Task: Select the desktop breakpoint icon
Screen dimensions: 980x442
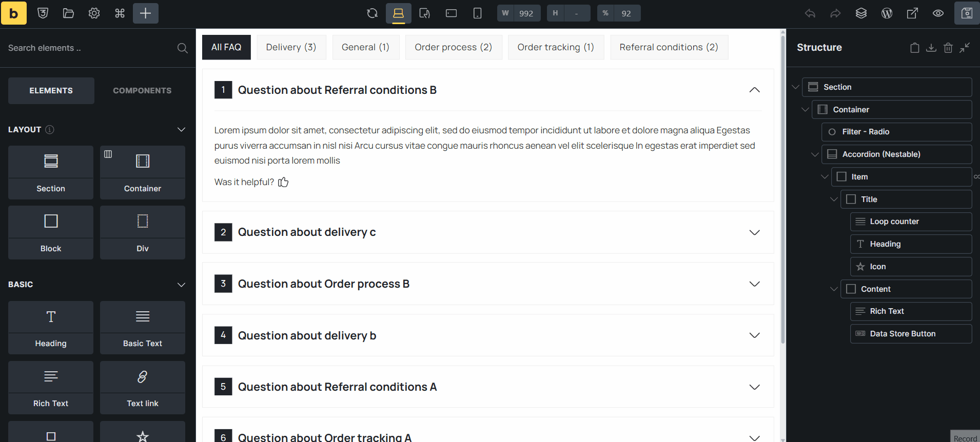Action: (398, 13)
